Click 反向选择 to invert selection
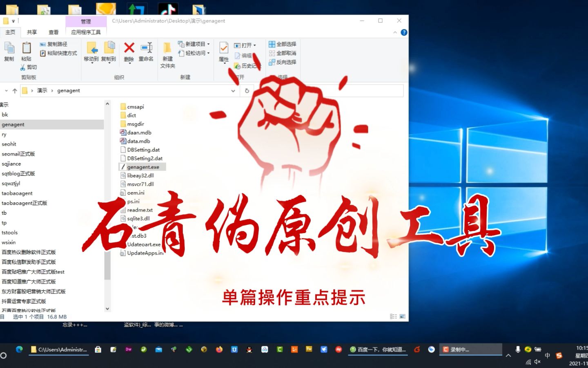Viewport: 588px width, 368px height. tap(283, 62)
